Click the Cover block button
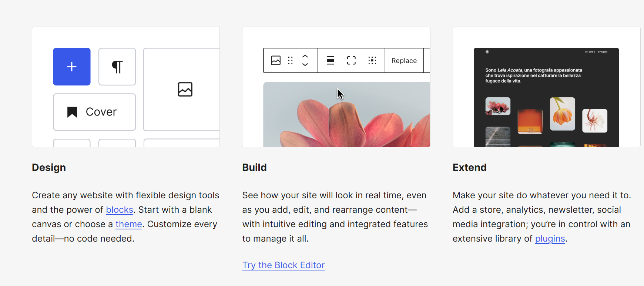644x286 pixels. coord(94,112)
